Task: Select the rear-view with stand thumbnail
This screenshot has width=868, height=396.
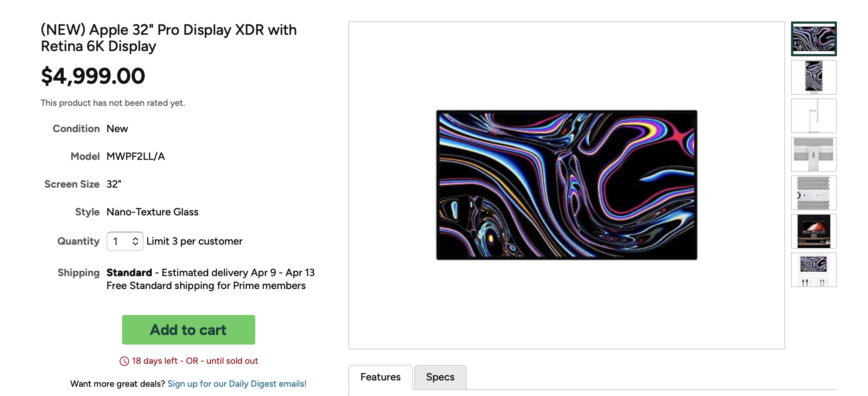Action: [x=814, y=154]
